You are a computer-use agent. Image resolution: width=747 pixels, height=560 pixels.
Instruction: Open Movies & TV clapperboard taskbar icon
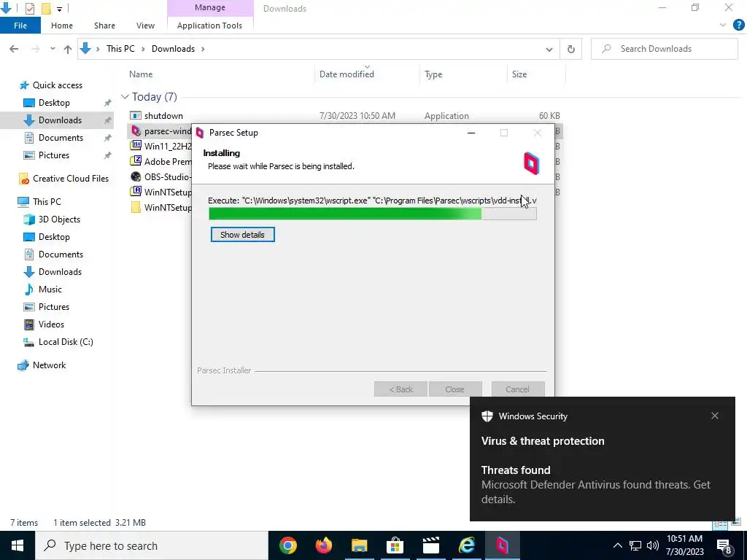click(430, 545)
